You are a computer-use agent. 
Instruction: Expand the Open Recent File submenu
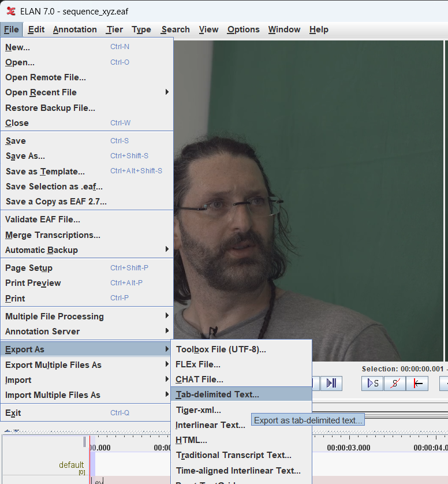pos(87,92)
